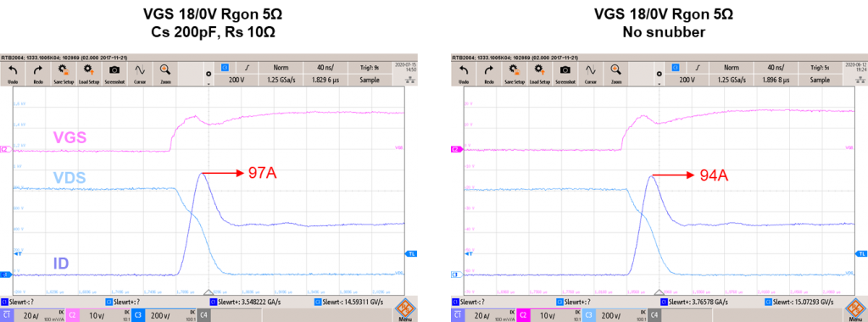The height and width of the screenshot is (322, 868).
Task: Activate Cursor tool in the No snubber scope
Action: [590, 74]
